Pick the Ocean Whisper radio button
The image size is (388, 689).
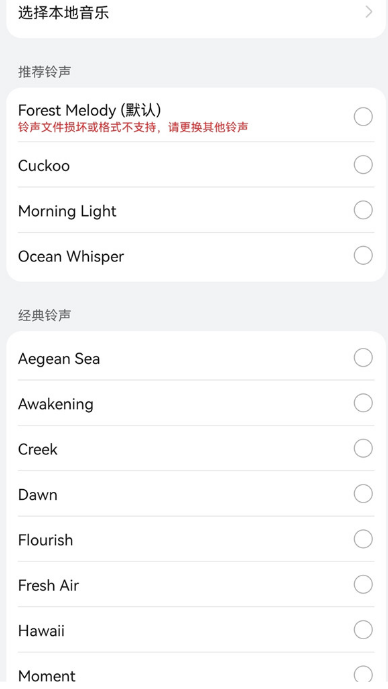point(363,255)
